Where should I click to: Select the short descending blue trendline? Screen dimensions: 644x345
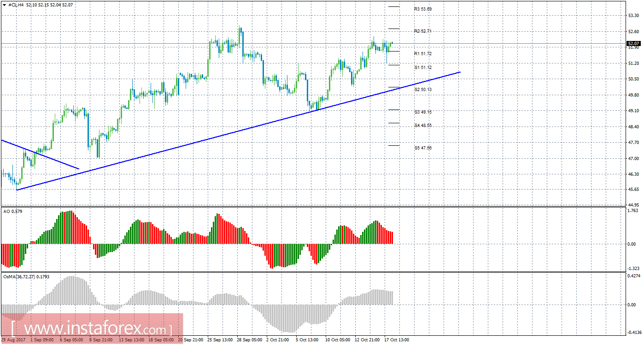click(40, 154)
